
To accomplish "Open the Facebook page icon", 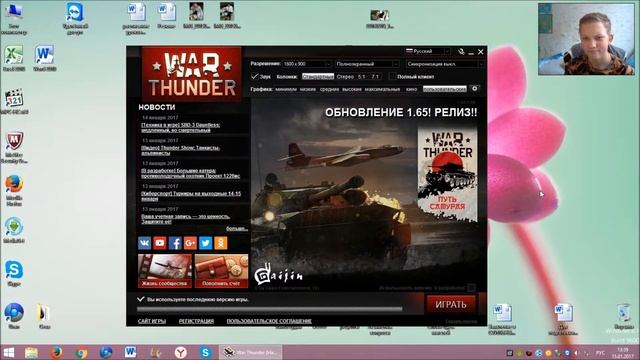I will pyautogui.click(x=175, y=243).
